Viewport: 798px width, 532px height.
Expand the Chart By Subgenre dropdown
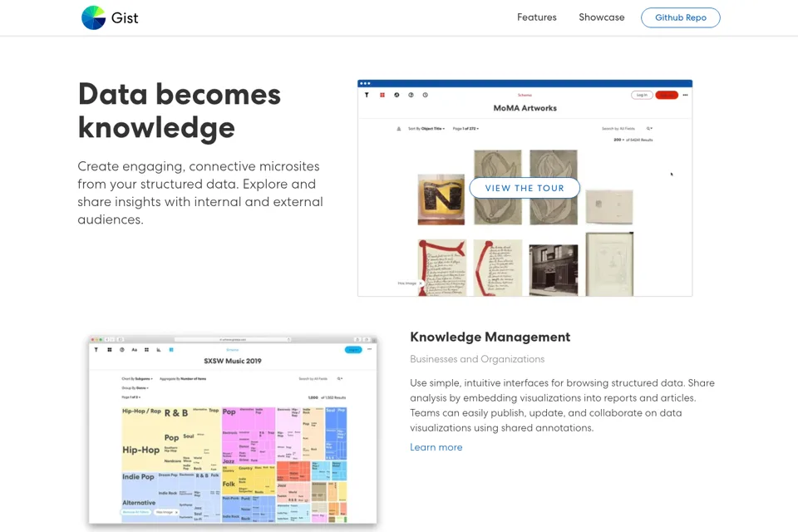coord(137,379)
